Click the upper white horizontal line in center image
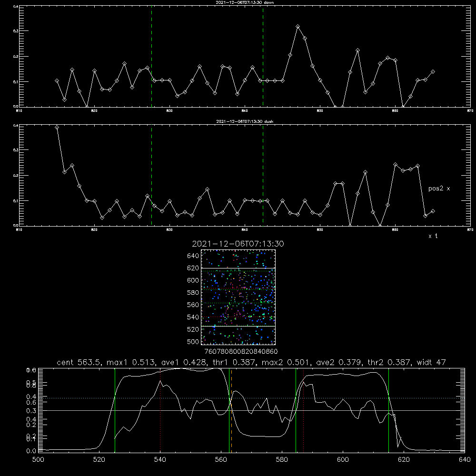The image size is (476, 476). pos(238,268)
